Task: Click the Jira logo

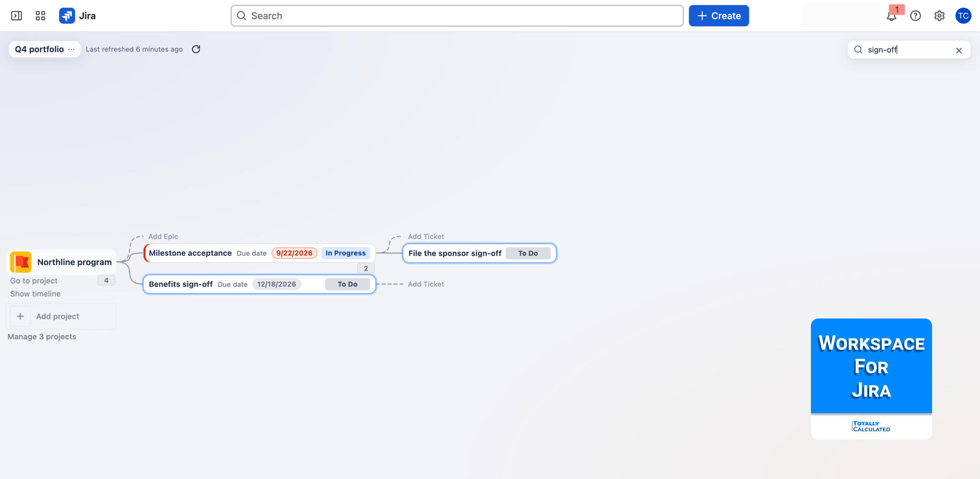Action: (78, 15)
